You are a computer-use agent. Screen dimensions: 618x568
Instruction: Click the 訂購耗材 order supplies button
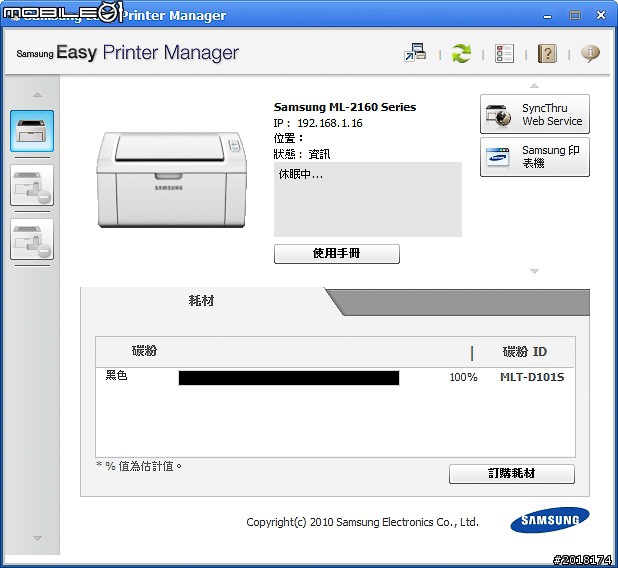pos(512,473)
